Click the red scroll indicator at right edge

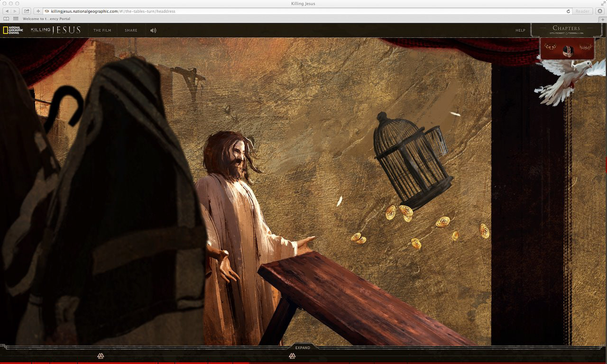(x=606, y=164)
